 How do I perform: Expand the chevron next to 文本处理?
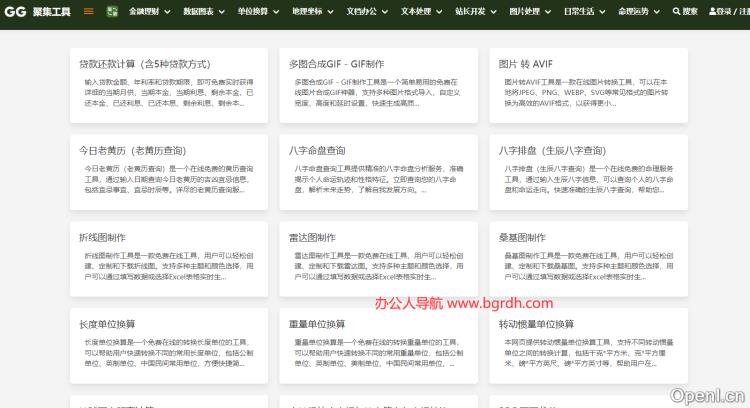[439, 11]
